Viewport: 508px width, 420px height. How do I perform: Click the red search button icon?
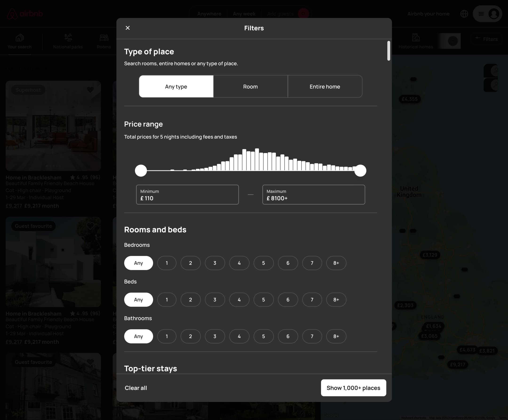point(303,14)
